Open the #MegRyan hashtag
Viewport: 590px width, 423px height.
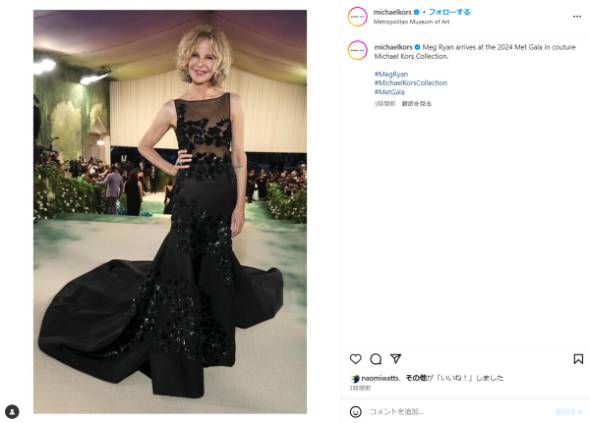click(x=391, y=74)
